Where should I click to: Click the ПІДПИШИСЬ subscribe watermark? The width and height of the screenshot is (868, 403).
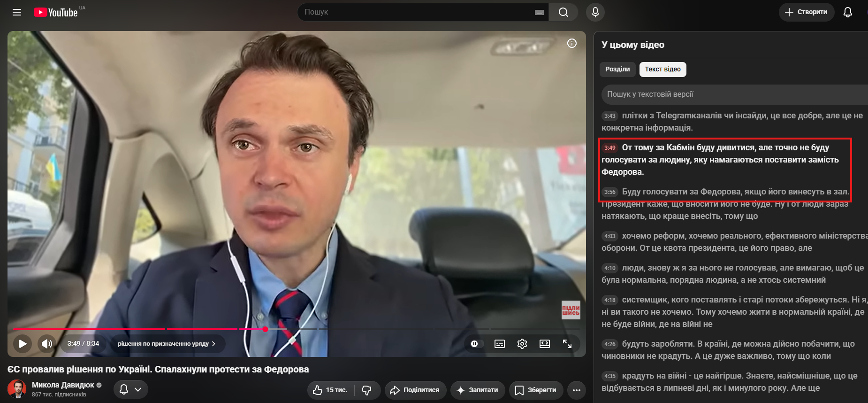[x=571, y=310]
